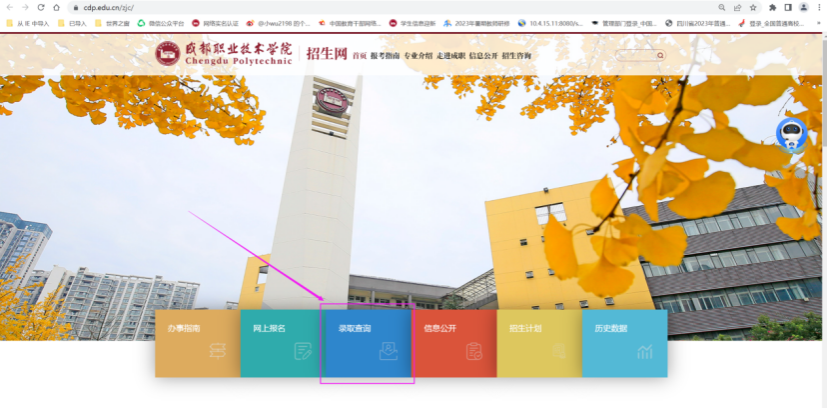Image resolution: width=828 pixels, height=409 pixels.
Task: Select 首页 in the navigation menu
Action: 360,55
